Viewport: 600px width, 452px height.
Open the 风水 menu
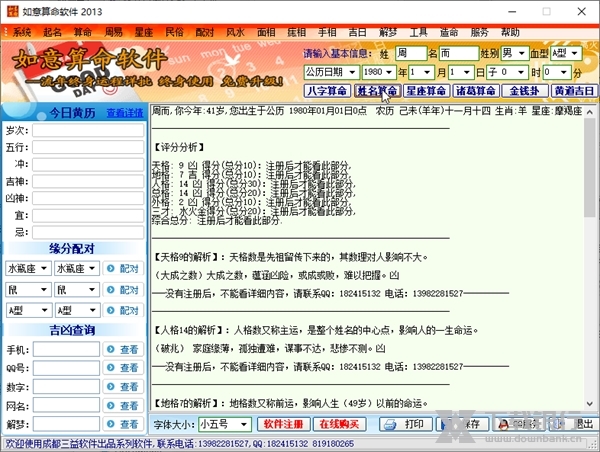[x=235, y=33]
